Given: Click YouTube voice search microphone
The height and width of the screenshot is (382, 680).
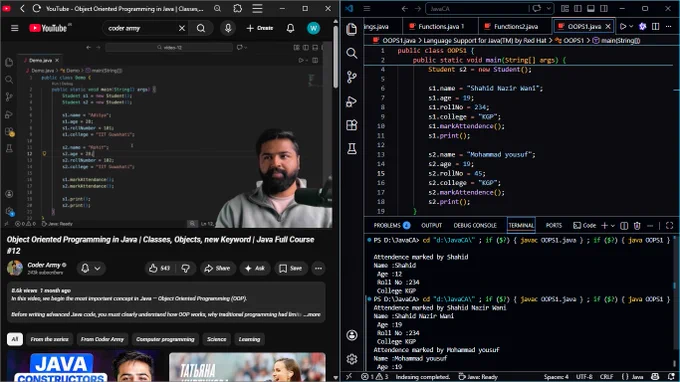Looking at the screenshot, I should click(x=228, y=28).
